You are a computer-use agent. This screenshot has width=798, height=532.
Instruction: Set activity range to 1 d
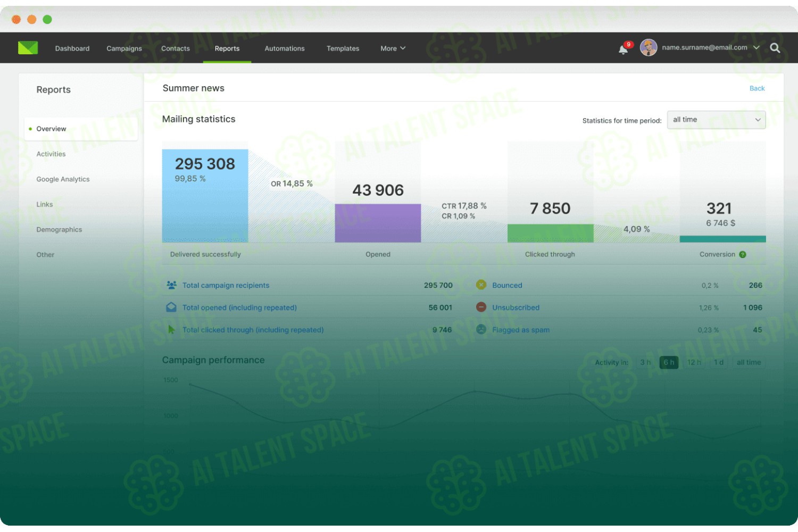(719, 362)
